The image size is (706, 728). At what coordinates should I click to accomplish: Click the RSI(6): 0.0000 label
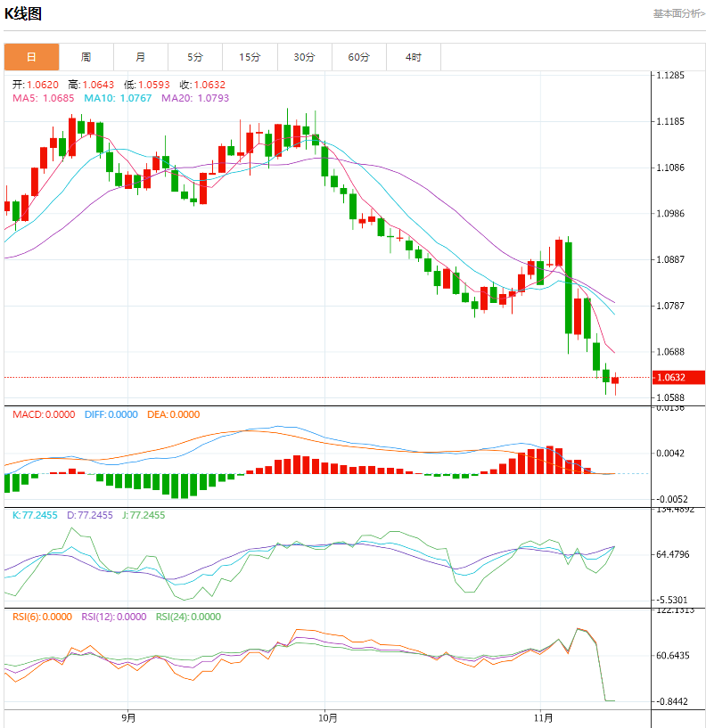tap(42, 617)
